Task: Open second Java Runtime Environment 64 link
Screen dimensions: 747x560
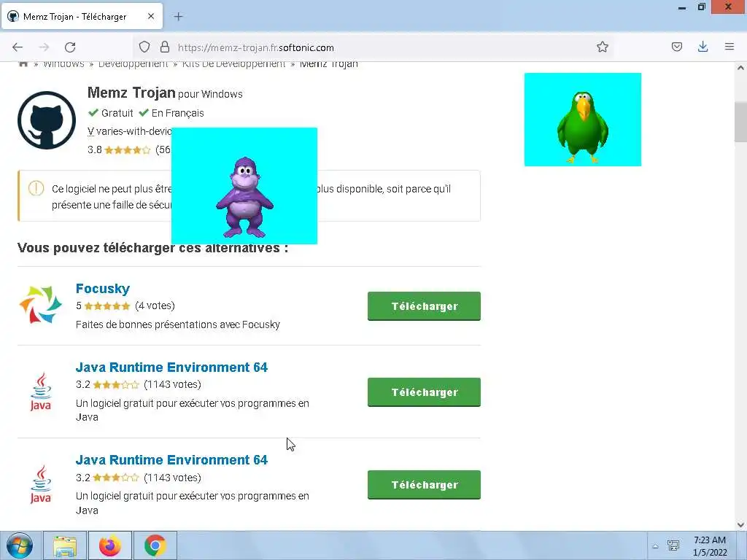Action: (171, 460)
